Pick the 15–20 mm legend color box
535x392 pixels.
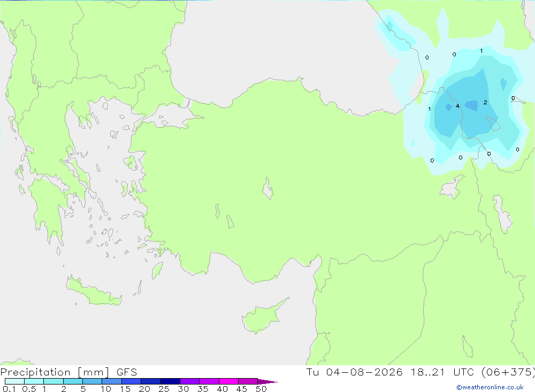131,381
